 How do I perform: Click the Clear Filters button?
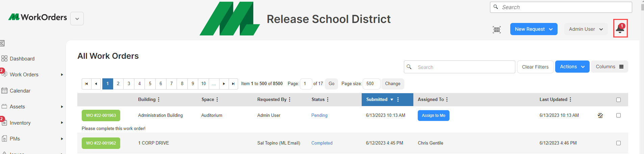coord(535,67)
